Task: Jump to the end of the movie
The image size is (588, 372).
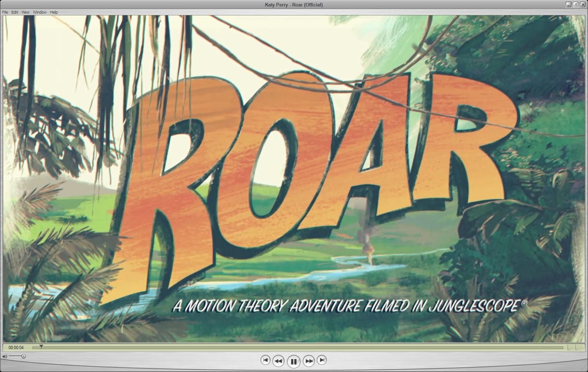Action: [322, 360]
